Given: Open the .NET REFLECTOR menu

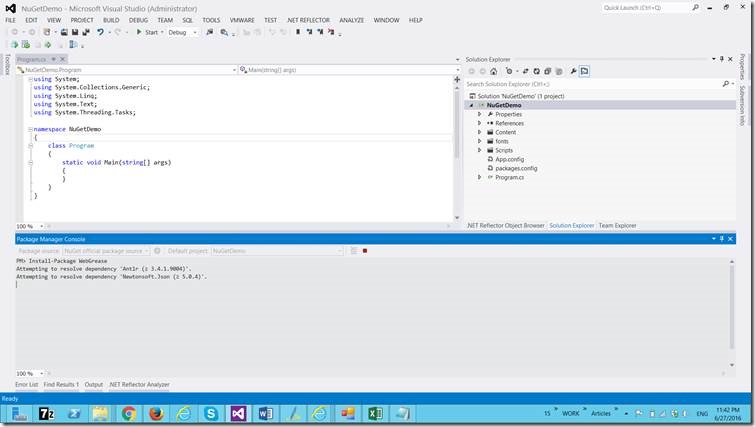Looking at the screenshot, I should click(x=308, y=20).
